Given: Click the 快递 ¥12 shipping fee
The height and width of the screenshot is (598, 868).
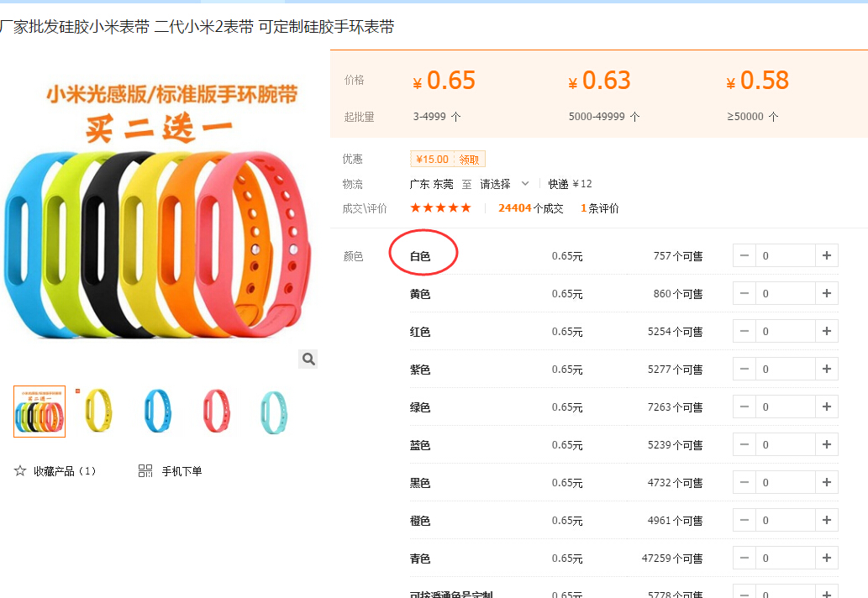Looking at the screenshot, I should coord(571,184).
